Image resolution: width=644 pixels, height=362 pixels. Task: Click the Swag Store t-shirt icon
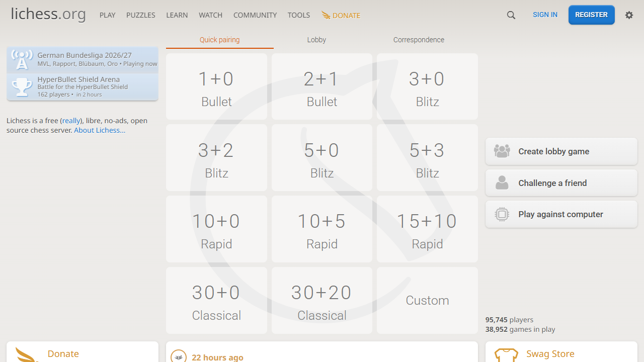[506, 355]
